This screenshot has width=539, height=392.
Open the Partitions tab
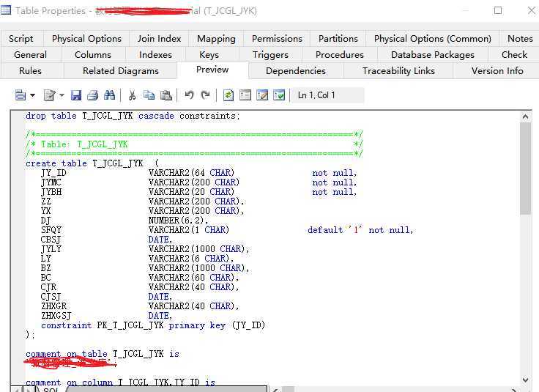pyautogui.click(x=338, y=39)
